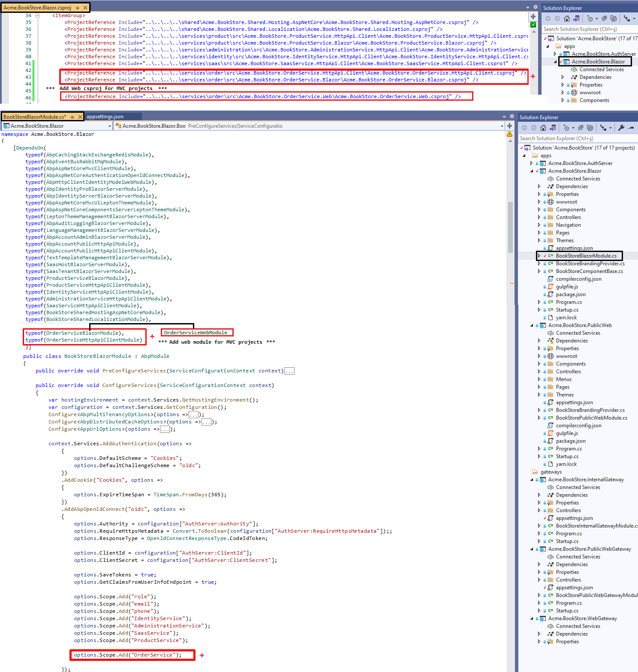Open the document list dropdown above BookStoreBlazorModule.cs editor
Screen dimensions: 638x672
[x=504, y=117]
